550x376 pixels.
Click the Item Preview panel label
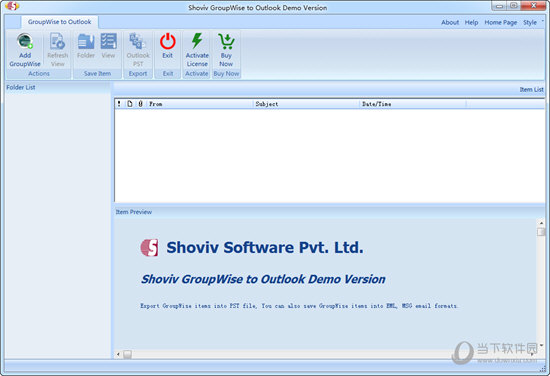(x=134, y=212)
